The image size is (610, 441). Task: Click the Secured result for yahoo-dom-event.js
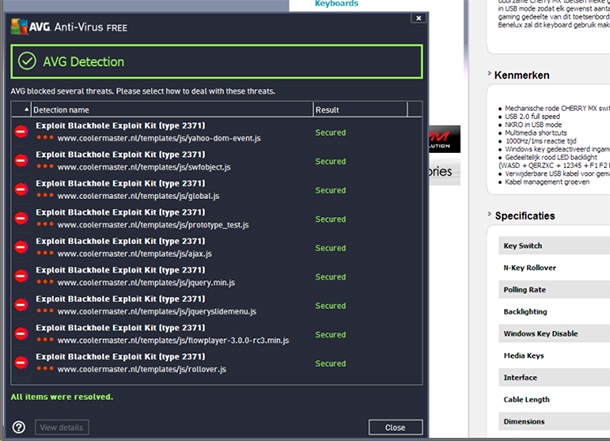pyautogui.click(x=331, y=133)
